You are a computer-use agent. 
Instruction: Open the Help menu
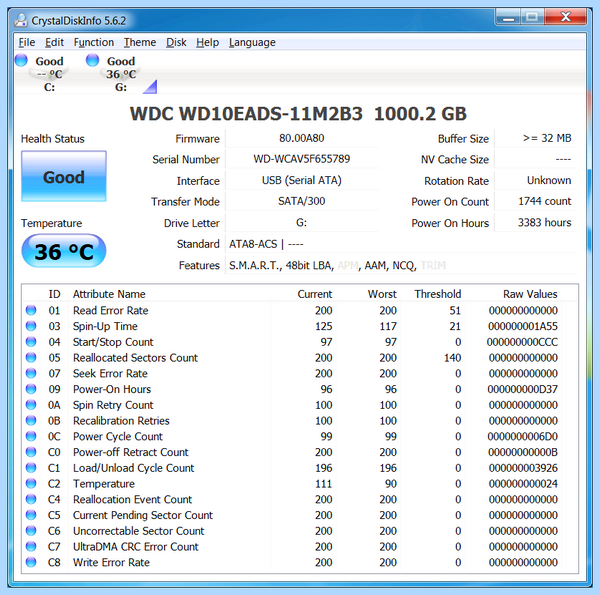pyautogui.click(x=207, y=42)
